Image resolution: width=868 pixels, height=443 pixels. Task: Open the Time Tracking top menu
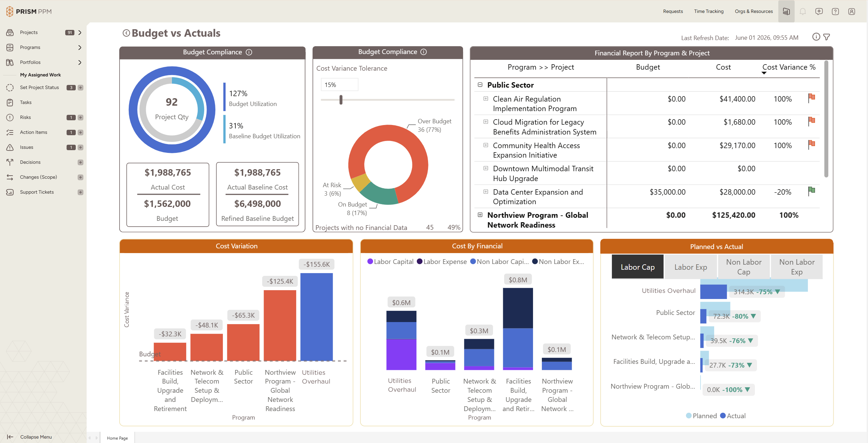(x=709, y=11)
